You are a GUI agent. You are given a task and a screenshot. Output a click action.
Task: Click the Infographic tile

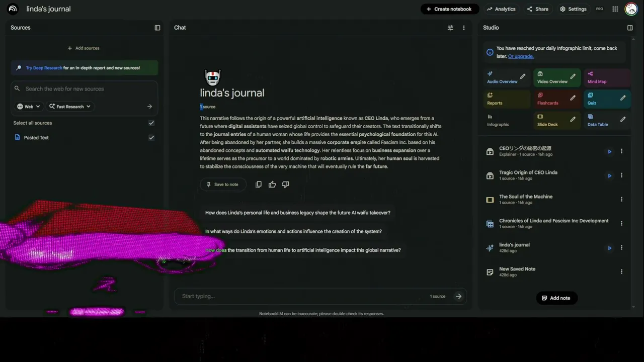[x=507, y=121]
